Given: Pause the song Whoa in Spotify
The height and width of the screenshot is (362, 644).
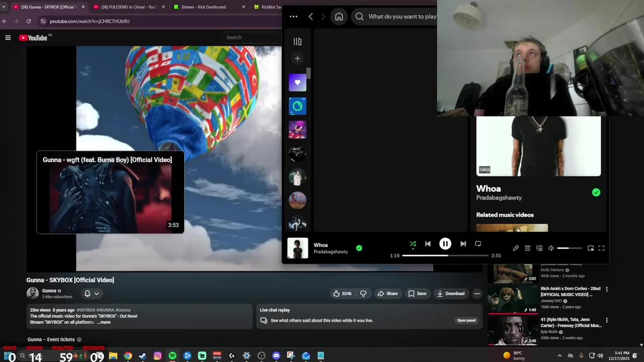Looking at the screenshot, I should point(445,244).
